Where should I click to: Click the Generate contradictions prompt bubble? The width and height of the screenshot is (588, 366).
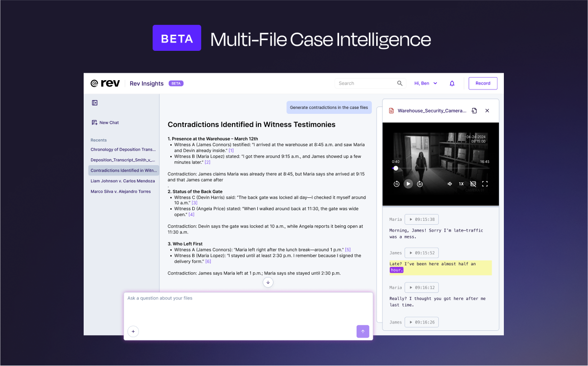click(329, 108)
